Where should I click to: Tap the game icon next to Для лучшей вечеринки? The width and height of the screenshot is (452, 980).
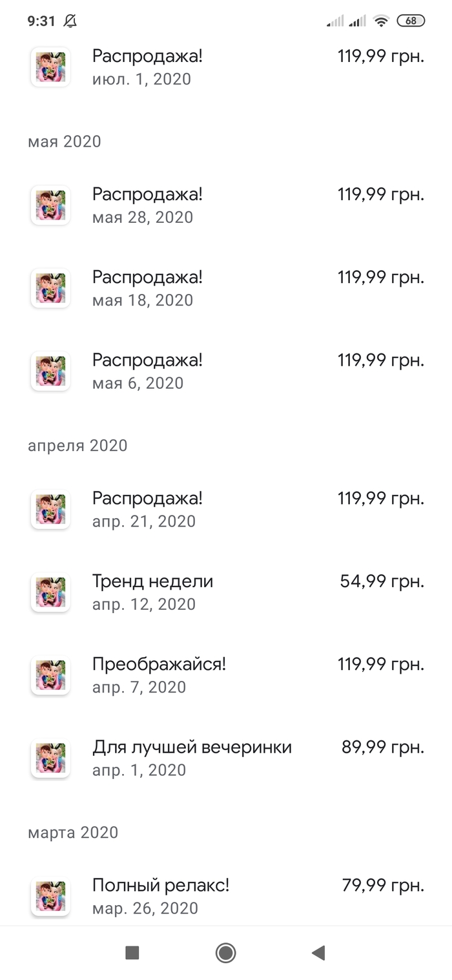(50, 758)
